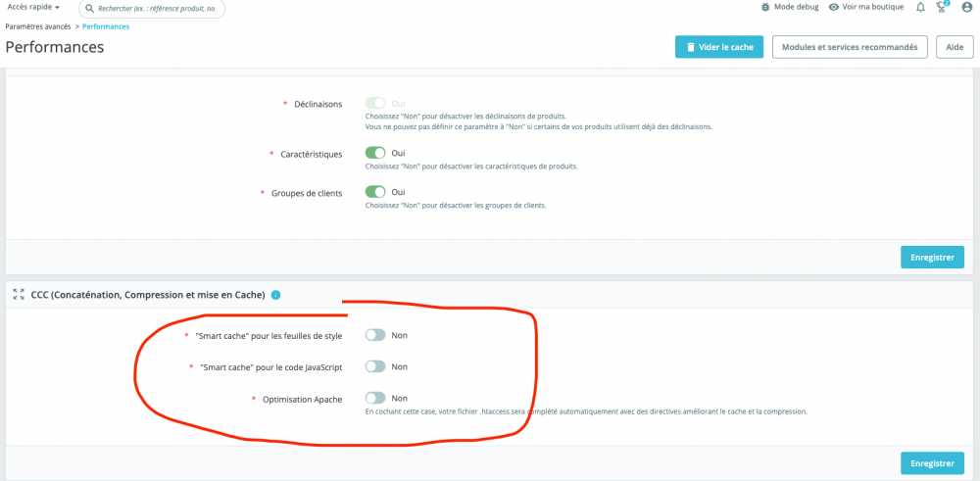Viewport: 980px width, 481px height.
Task: Click the Vider le cache button
Action: point(719,47)
